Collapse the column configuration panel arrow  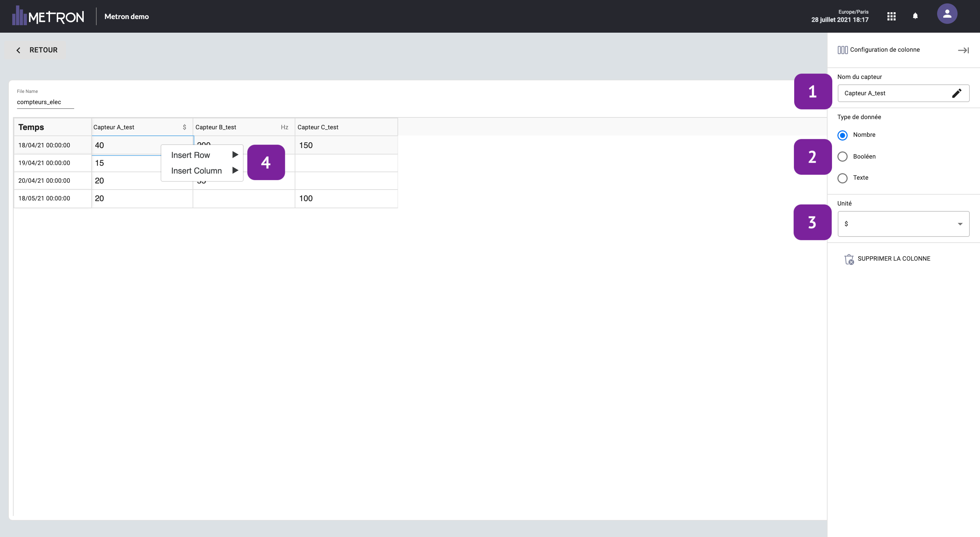click(963, 50)
